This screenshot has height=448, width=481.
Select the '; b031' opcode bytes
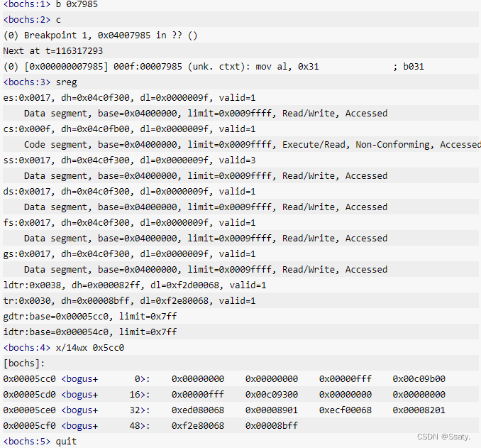coord(409,67)
